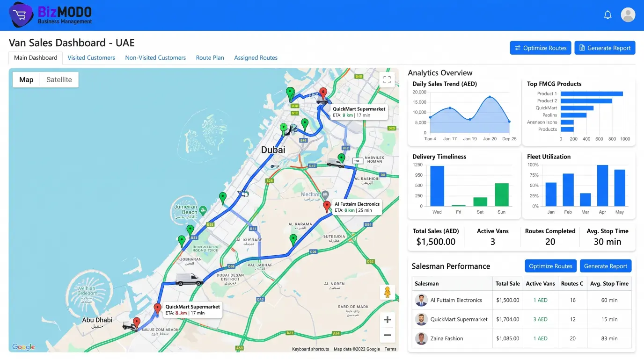Switch the map to Satellite view
The width and height of the screenshot is (644, 359).
pyautogui.click(x=59, y=79)
